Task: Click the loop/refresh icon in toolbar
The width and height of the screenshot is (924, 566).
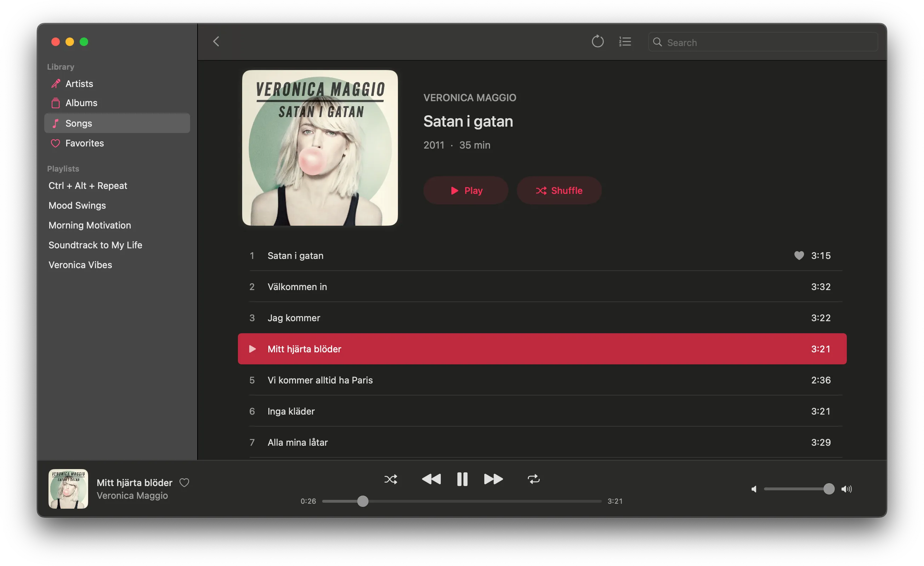Action: 597,41
